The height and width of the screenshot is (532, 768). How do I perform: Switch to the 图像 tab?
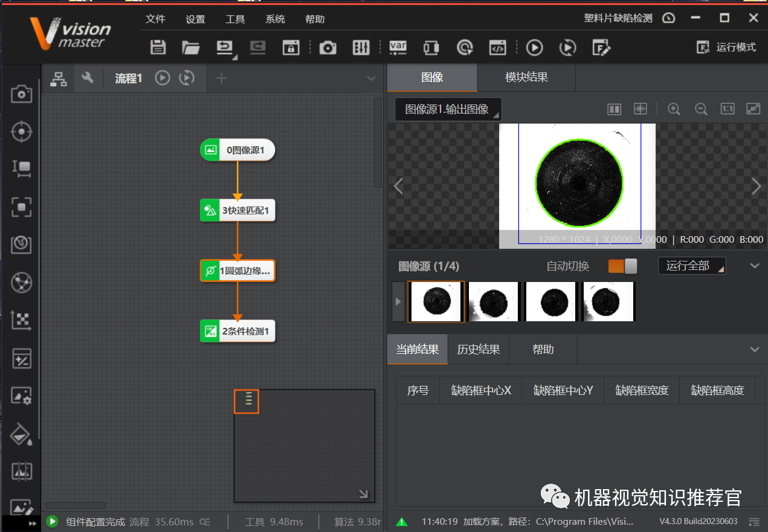tap(432, 77)
